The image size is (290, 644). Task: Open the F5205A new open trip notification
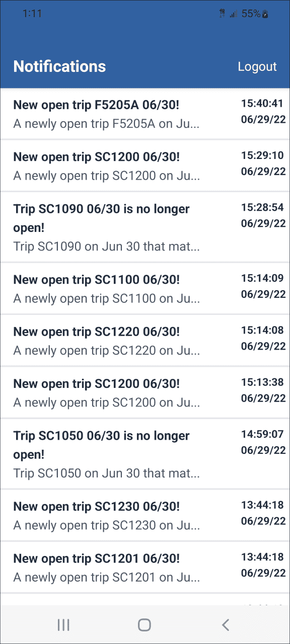click(145, 114)
